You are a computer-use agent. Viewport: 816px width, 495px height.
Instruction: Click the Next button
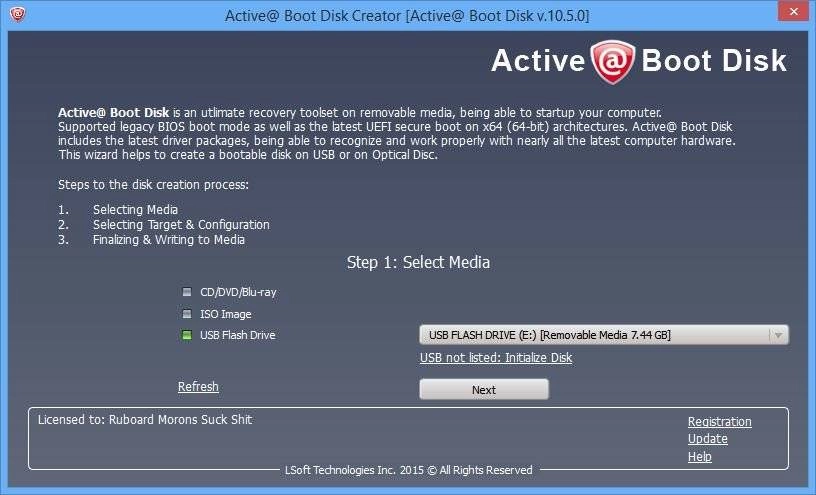click(484, 389)
